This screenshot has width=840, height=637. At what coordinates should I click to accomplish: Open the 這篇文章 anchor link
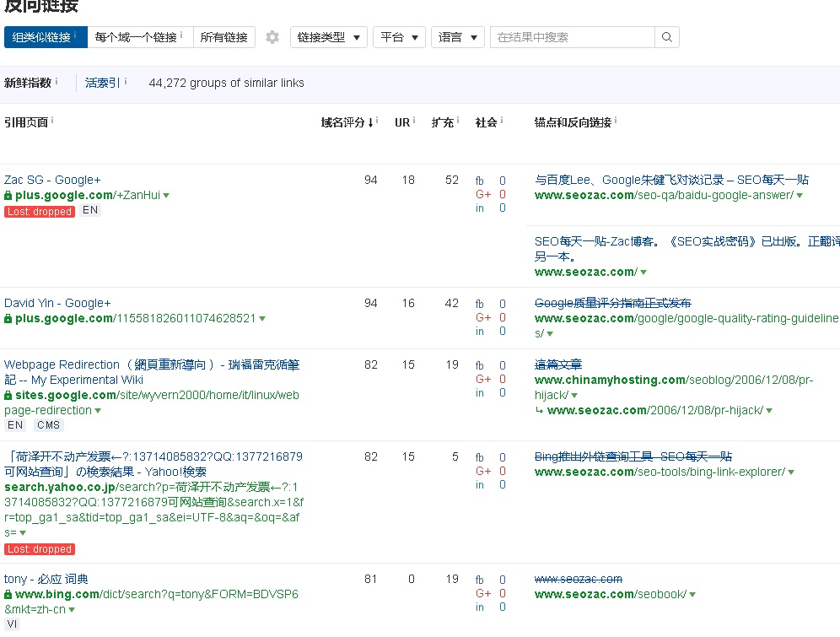(558, 364)
